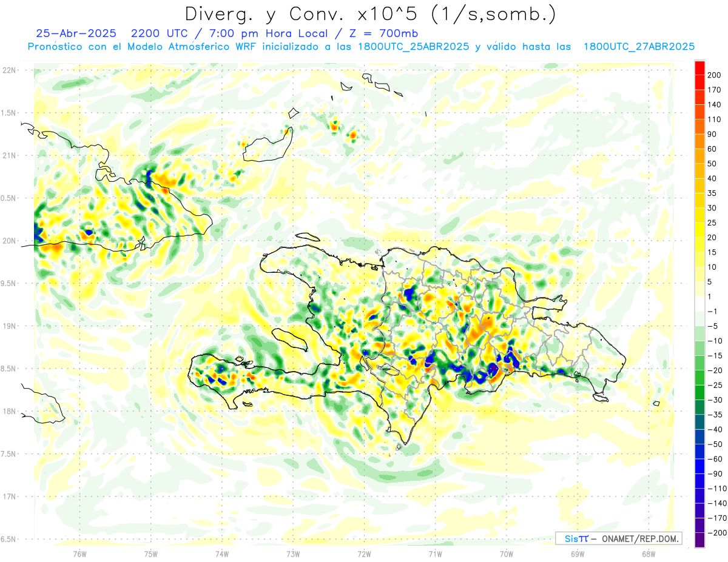Click the longitude label '75W'
The image size is (728, 562).
(151, 554)
